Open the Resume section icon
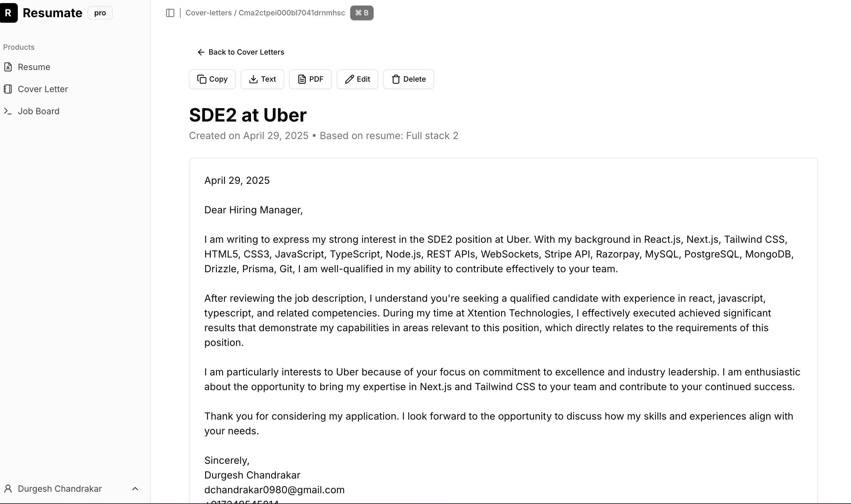 8,67
